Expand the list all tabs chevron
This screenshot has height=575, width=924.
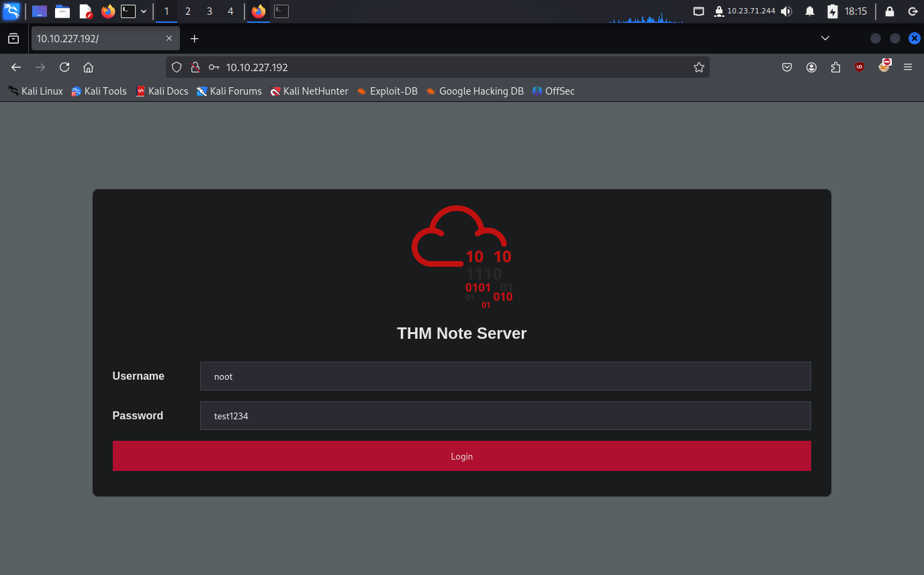(825, 38)
